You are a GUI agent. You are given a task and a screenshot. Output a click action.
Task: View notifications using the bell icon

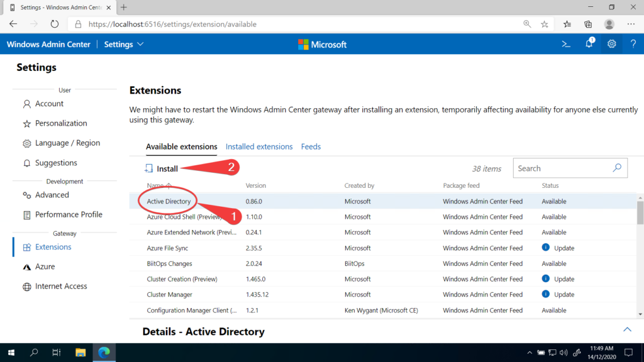[x=589, y=44]
